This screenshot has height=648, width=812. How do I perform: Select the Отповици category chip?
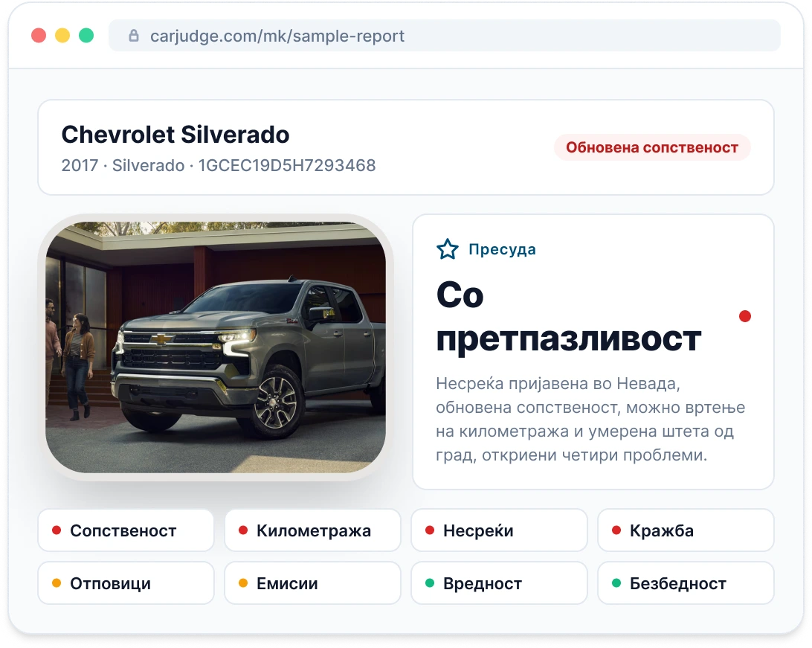(126, 583)
